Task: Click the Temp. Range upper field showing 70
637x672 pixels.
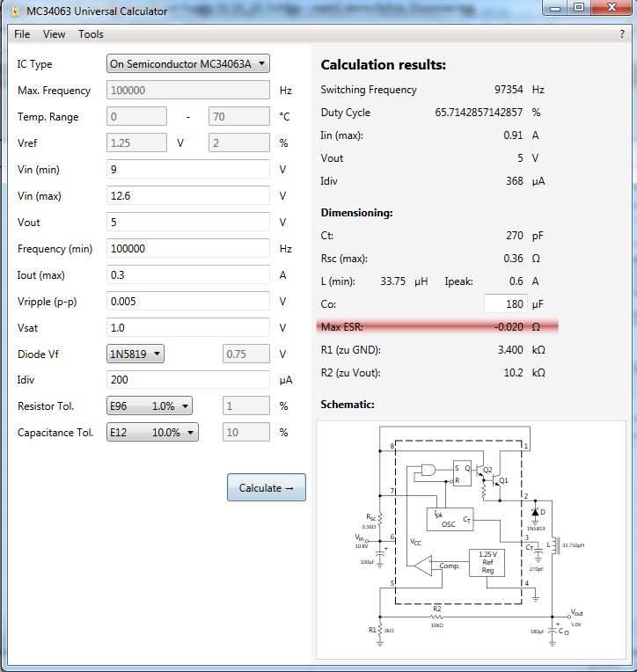Action: point(239,117)
